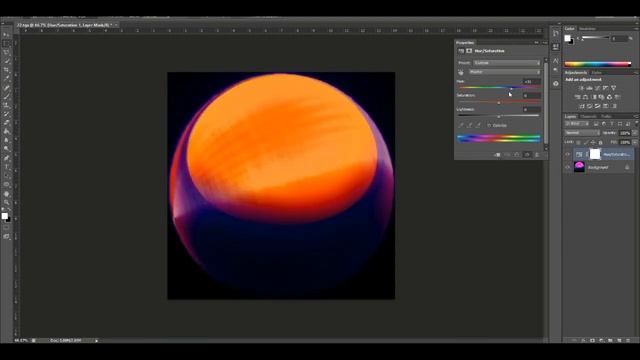Toggle lock transparent pixels in Layers
The height and width of the screenshot is (360, 640).
point(578,142)
